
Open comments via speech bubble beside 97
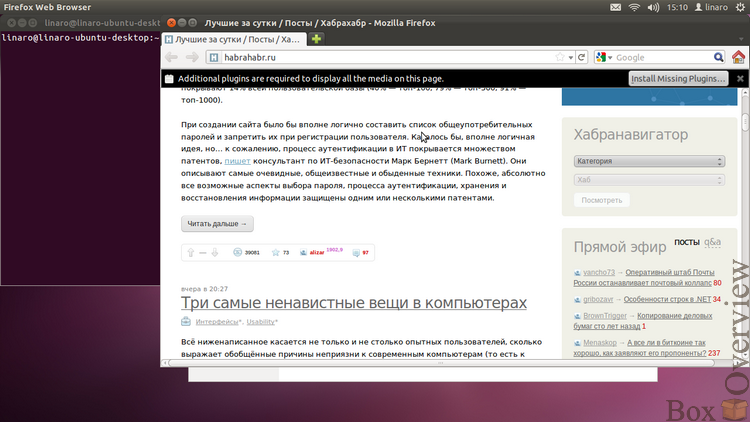pos(356,253)
